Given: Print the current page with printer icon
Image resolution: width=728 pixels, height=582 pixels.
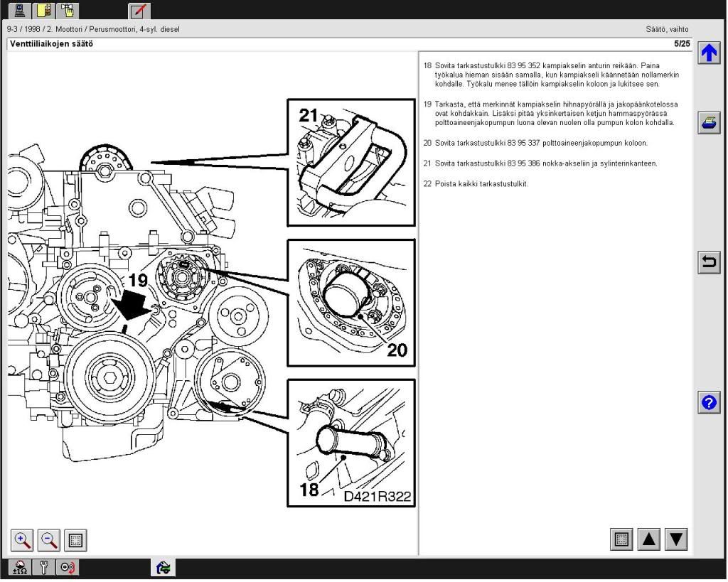Looking at the screenshot, I should (709, 122).
